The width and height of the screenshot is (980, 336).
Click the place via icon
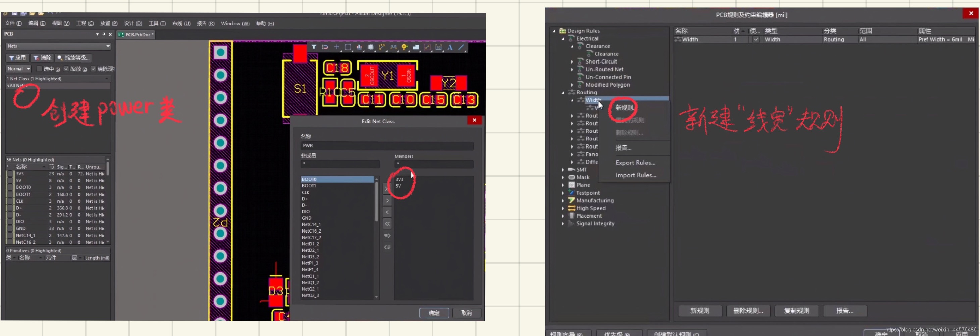(x=404, y=47)
